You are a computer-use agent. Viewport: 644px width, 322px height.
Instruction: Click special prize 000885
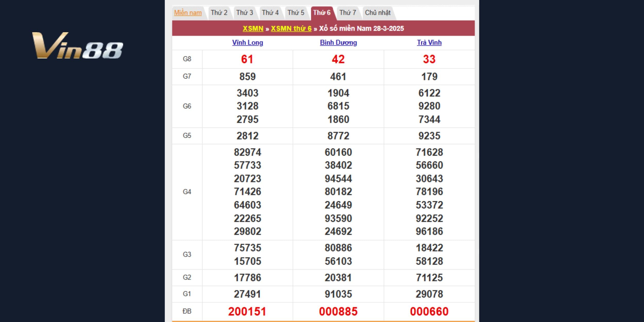pyautogui.click(x=338, y=311)
